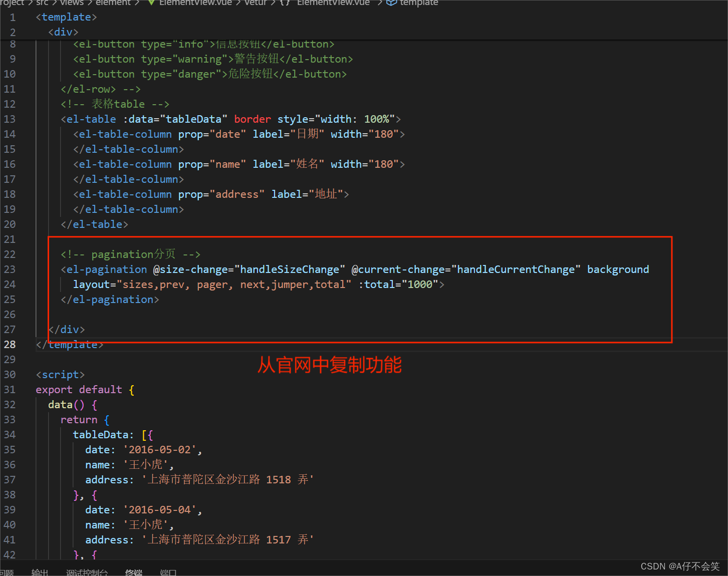Click the date string '2016-05-04'
The image size is (728, 576).
pos(160,510)
